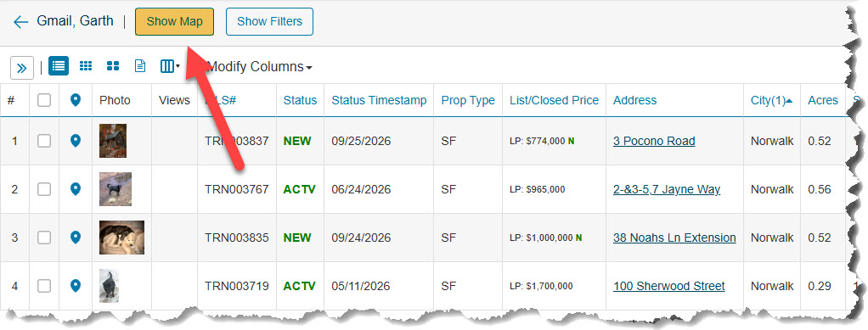Click ACTV status for TRN003767
The width and height of the screenshot is (868, 330).
pos(300,189)
